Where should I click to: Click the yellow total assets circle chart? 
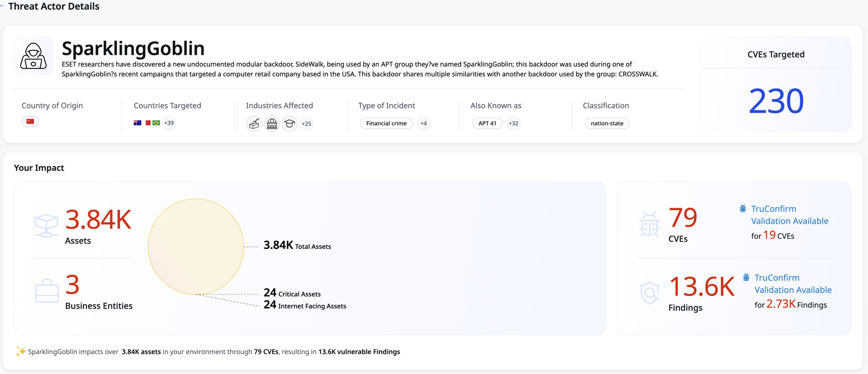point(196,247)
